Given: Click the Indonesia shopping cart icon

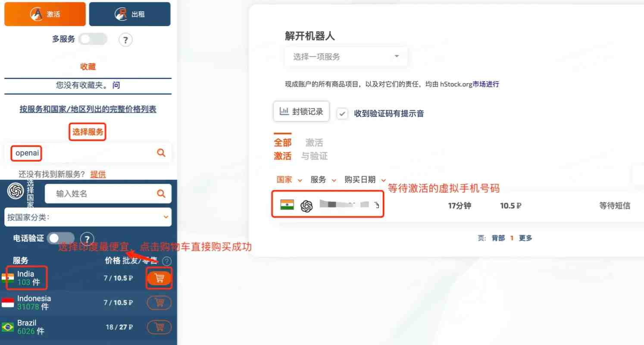Looking at the screenshot, I should pyautogui.click(x=159, y=303).
